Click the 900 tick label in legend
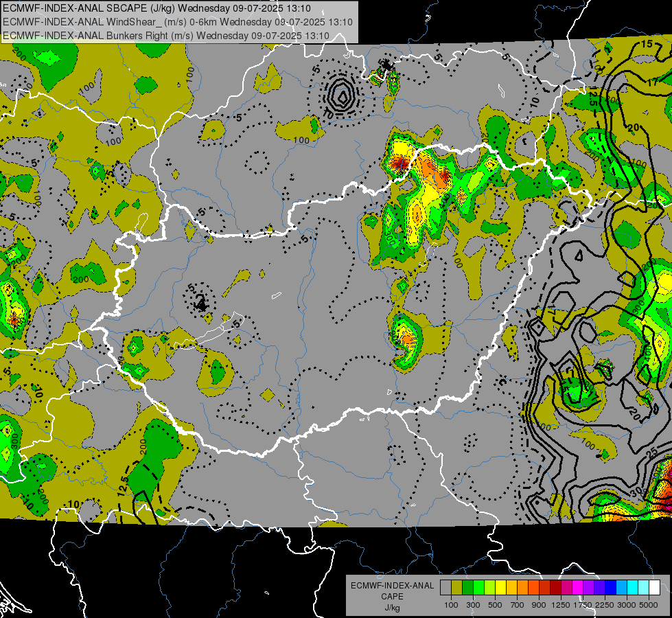 pyautogui.click(x=539, y=605)
